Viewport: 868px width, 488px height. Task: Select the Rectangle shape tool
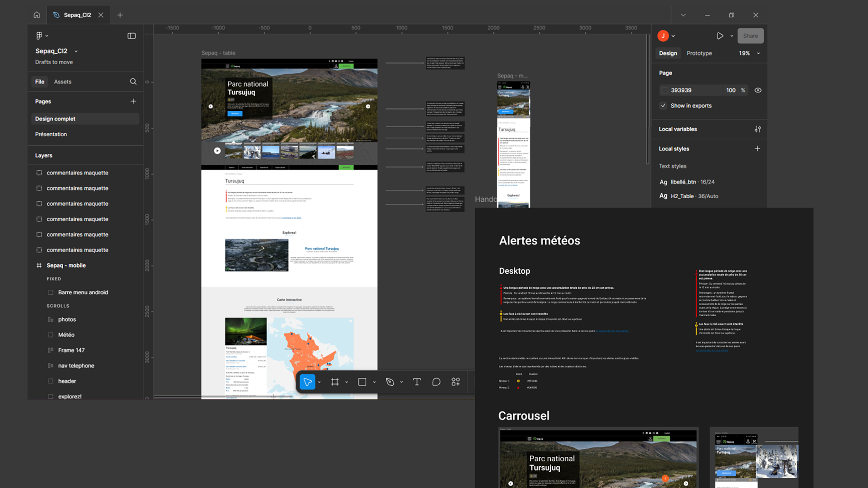point(362,382)
